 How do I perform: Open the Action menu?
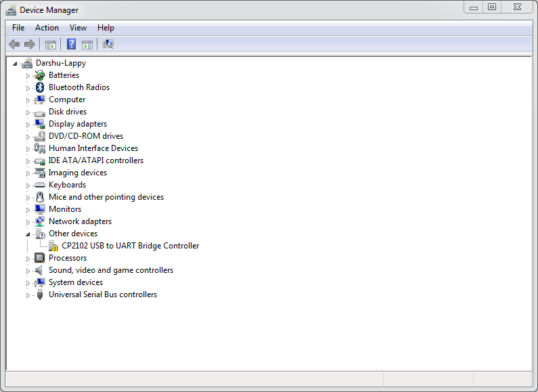click(x=47, y=28)
